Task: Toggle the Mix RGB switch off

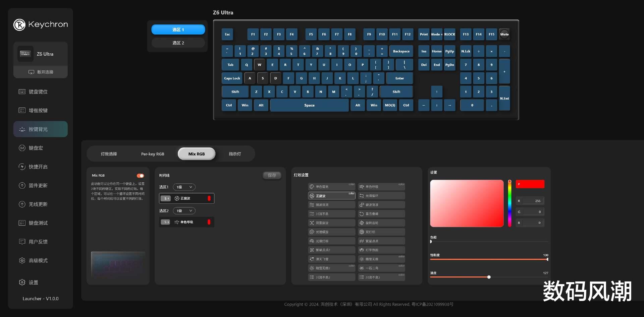Action: (x=140, y=176)
